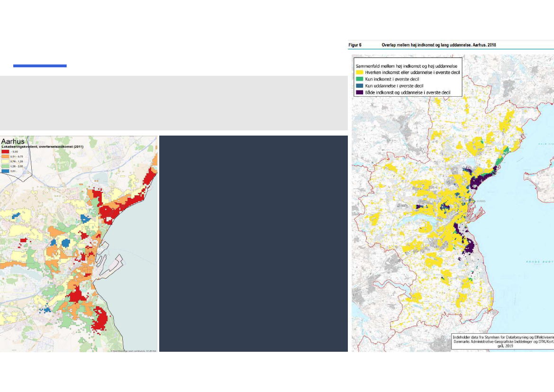
Task: Click 'Kun indkomst i øverste decil' label
Action: pos(392,79)
